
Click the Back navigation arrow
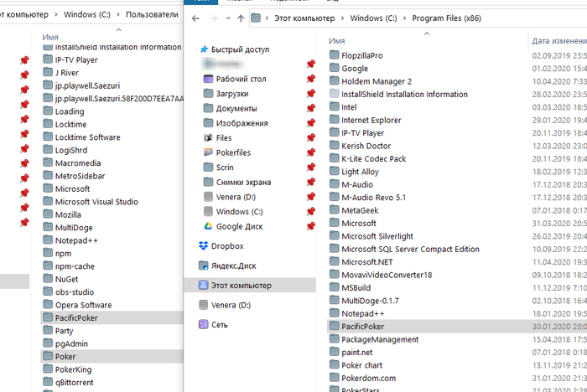(x=195, y=18)
